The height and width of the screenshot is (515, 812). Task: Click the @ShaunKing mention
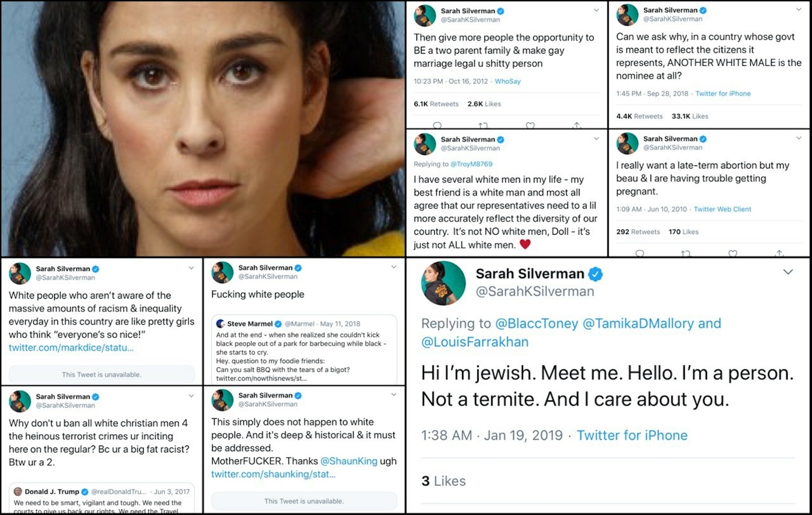(349, 461)
